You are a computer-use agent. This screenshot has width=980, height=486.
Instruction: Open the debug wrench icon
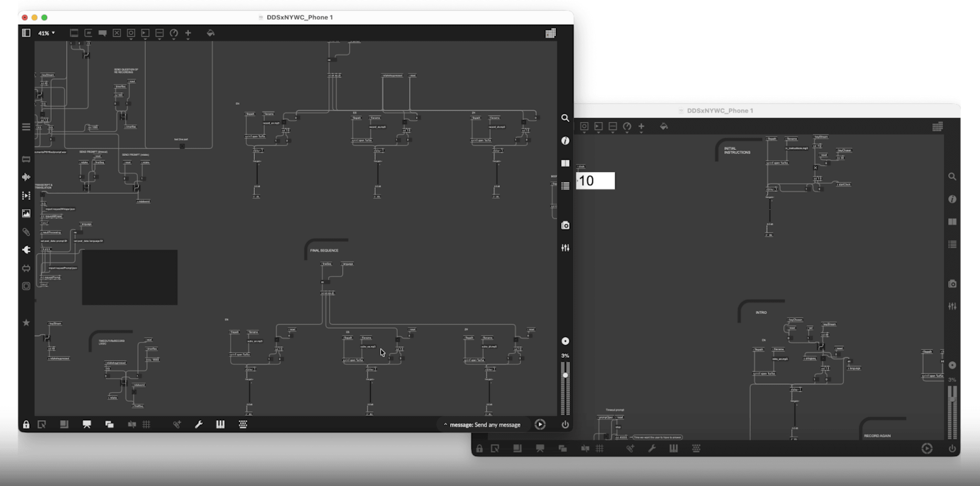(x=199, y=424)
